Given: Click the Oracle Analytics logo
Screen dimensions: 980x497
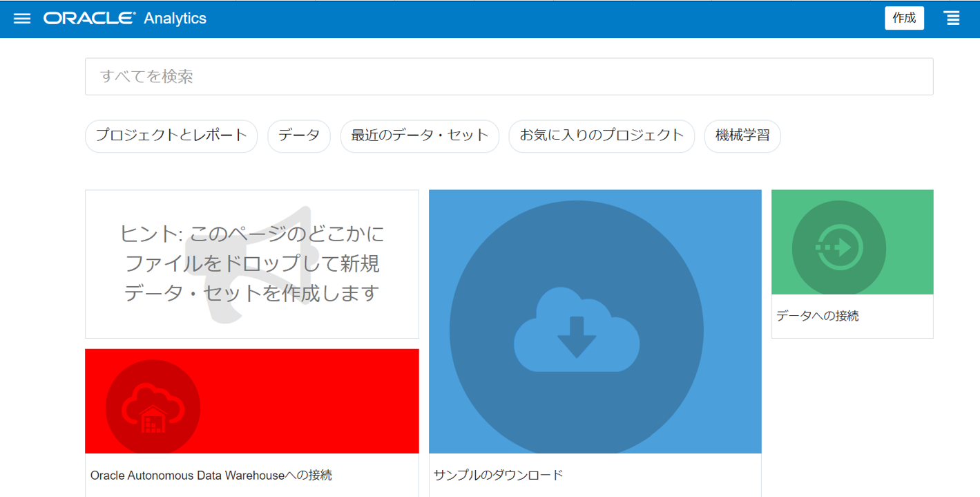Looking at the screenshot, I should coord(124,18).
